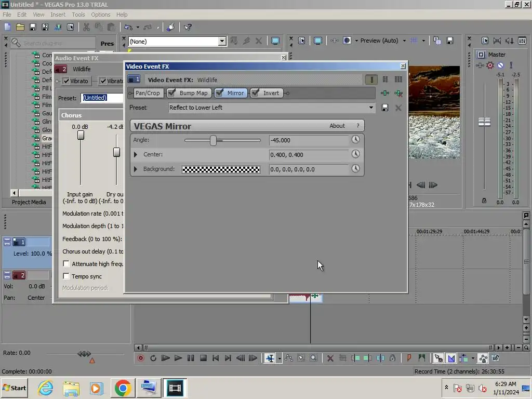The image size is (532, 399).
Task: Toggle second Vibrato checkbox in Audio Event FX
Action: coord(103,81)
